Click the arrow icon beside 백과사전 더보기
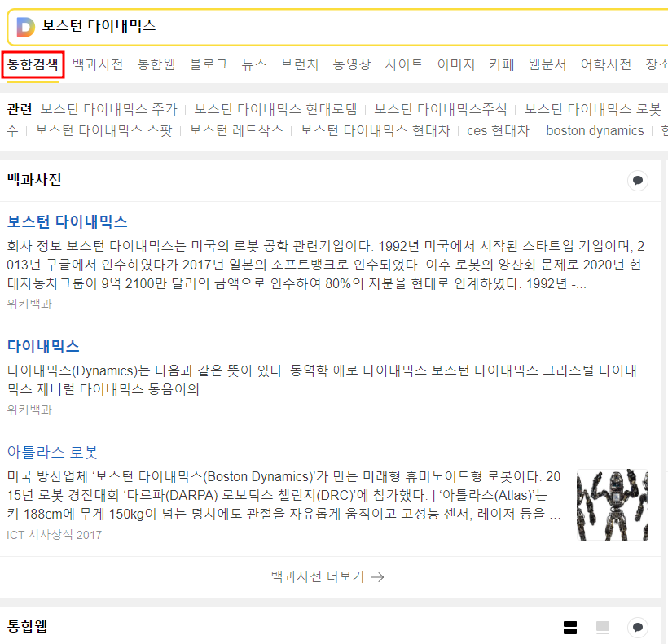The height and width of the screenshot is (644, 668). pos(377,577)
